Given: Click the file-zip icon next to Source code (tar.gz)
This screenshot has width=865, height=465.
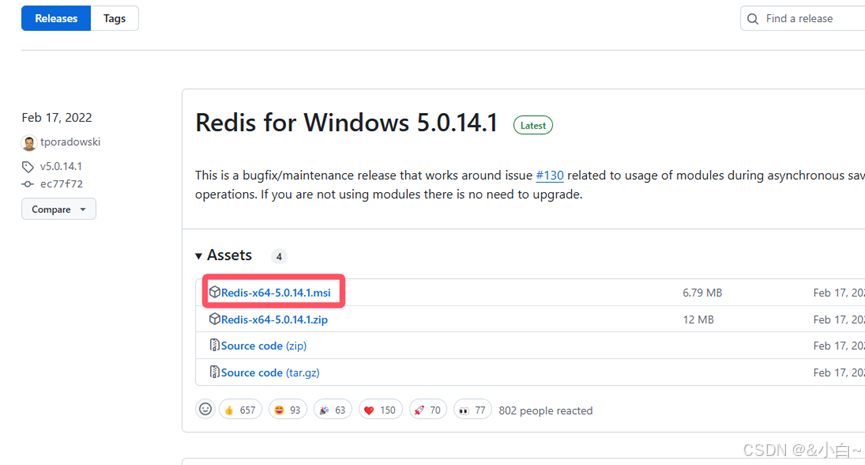Looking at the screenshot, I should coord(215,372).
